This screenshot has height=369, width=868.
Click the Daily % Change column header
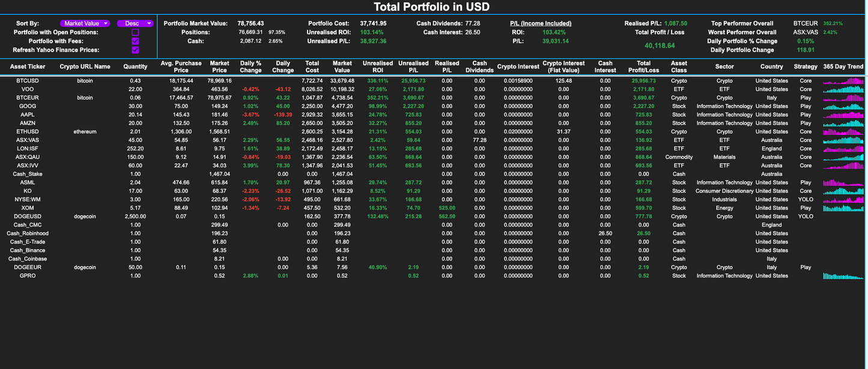coord(250,67)
